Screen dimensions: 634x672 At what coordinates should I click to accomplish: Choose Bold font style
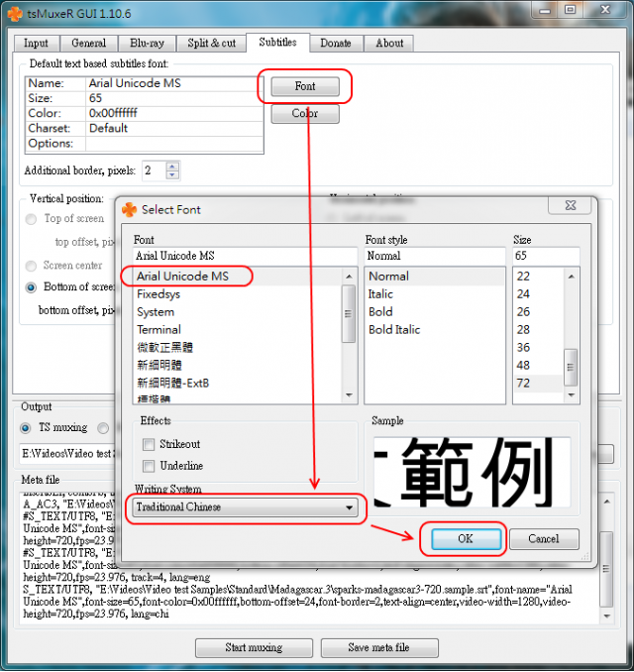pyautogui.click(x=435, y=312)
